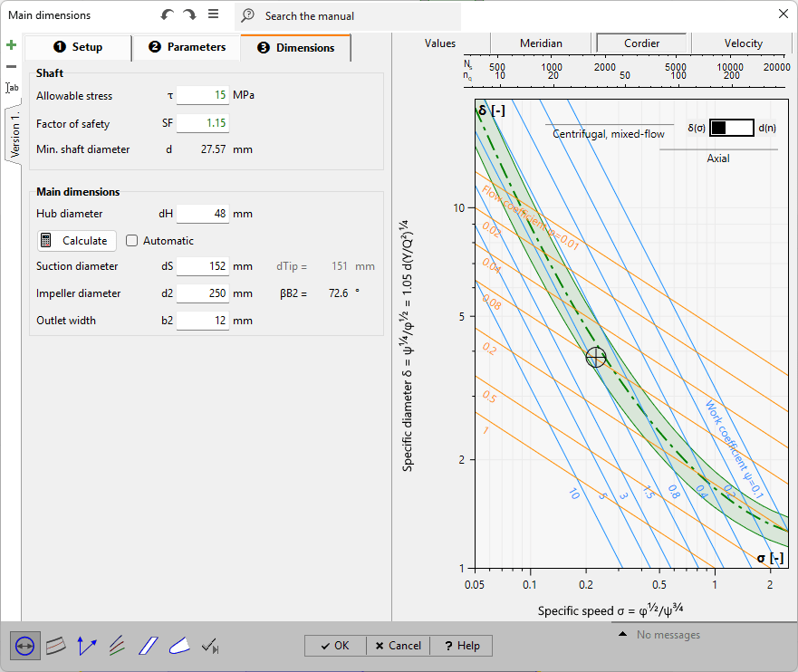
Task: Open the Values tab
Action: coord(439,43)
